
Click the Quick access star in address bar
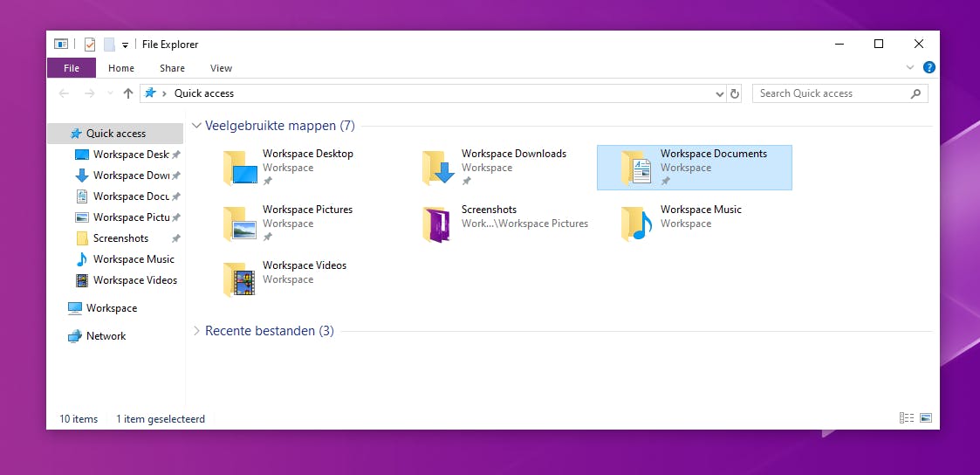click(x=150, y=93)
